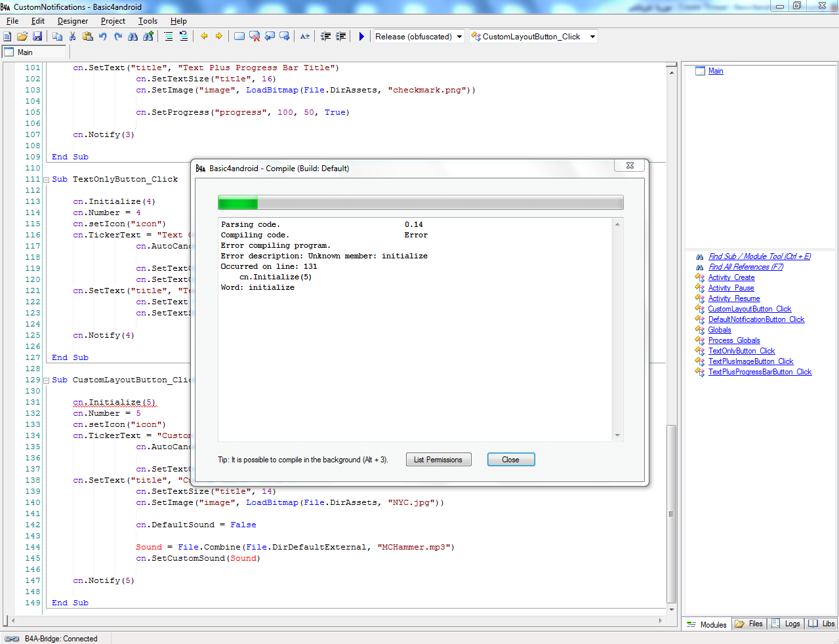Undo the last edit via toolbar

[103, 37]
